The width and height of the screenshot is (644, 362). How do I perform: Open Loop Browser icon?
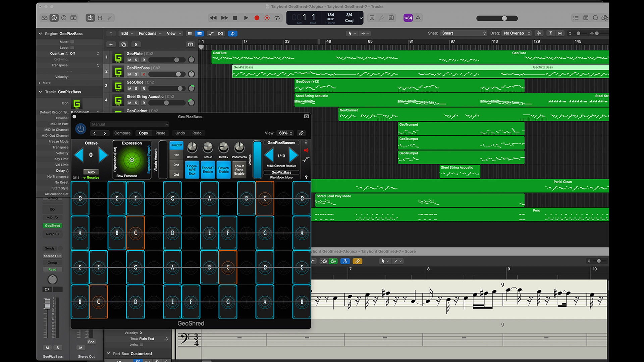click(595, 18)
